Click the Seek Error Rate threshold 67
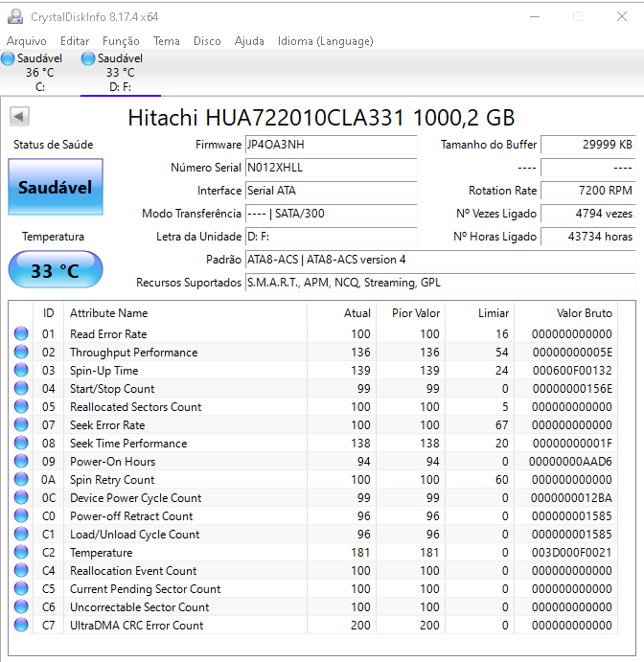Screen dimensions: 644x662 pyautogui.click(x=501, y=424)
